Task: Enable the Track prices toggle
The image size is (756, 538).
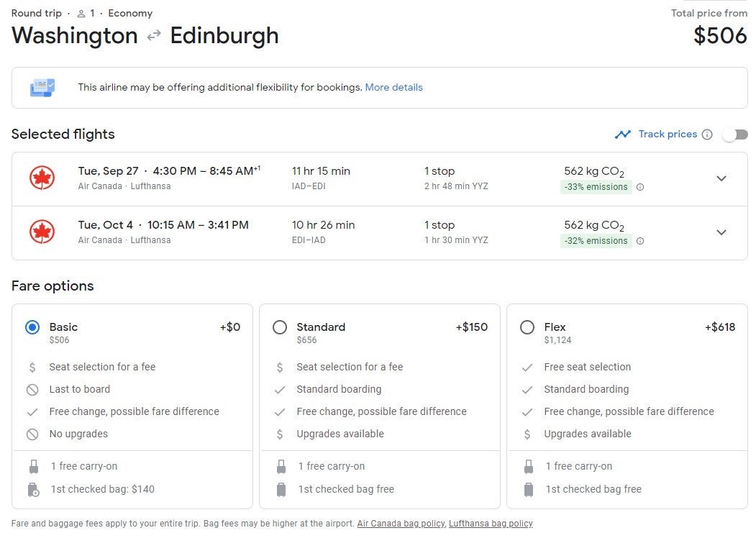Action: pos(735,134)
